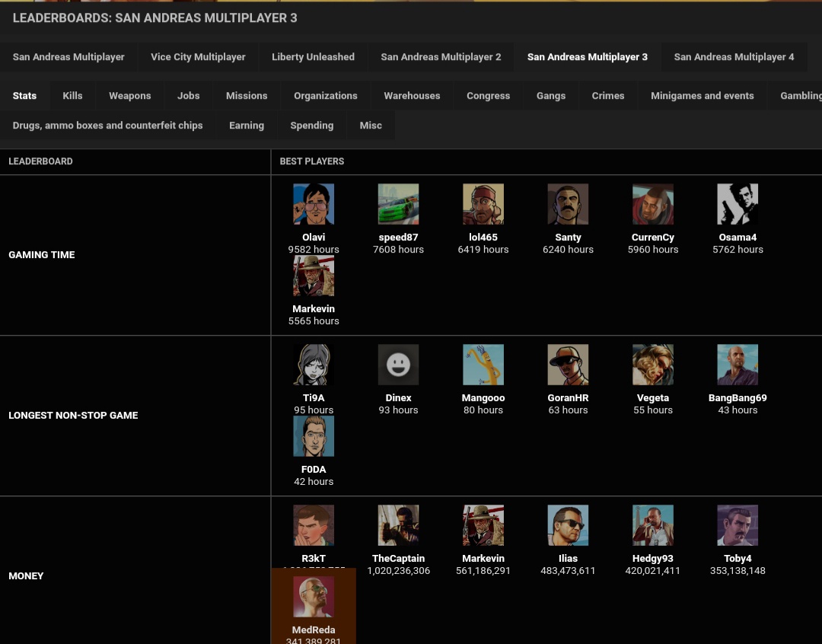The width and height of the screenshot is (822, 644).
Task: Click Markevin's avatar in Money row
Action: [x=483, y=525]
